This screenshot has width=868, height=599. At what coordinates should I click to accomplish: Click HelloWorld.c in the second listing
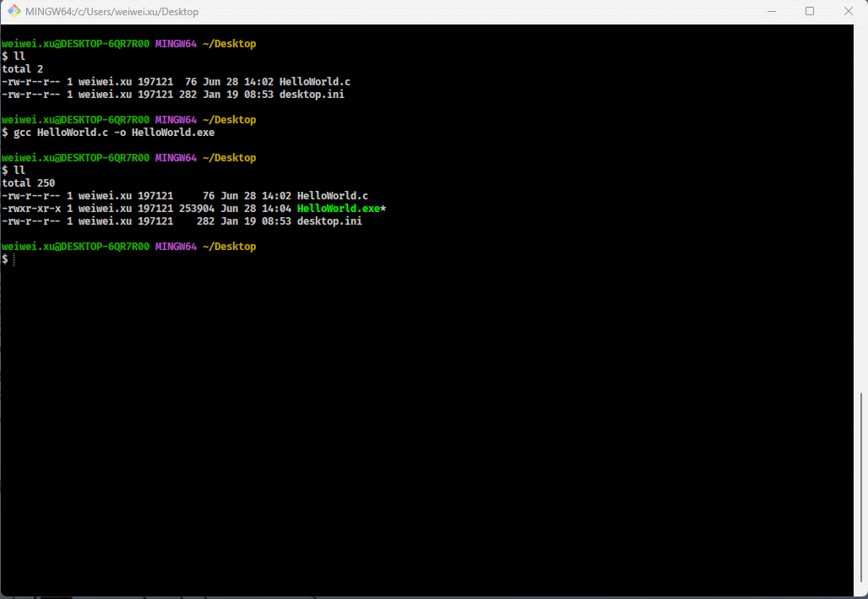click(332, 196)
